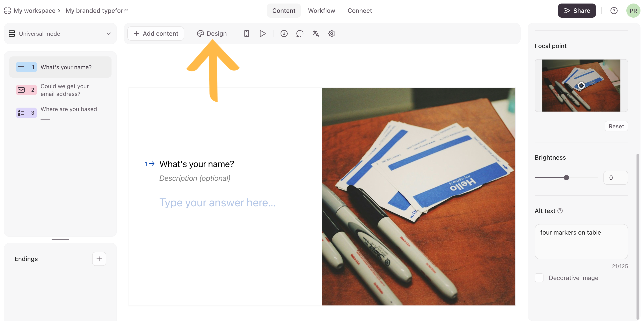This screenshot has height=321, width=644.
Task: Click the Brightness slider handle
Action: click(x=566, y=178)
